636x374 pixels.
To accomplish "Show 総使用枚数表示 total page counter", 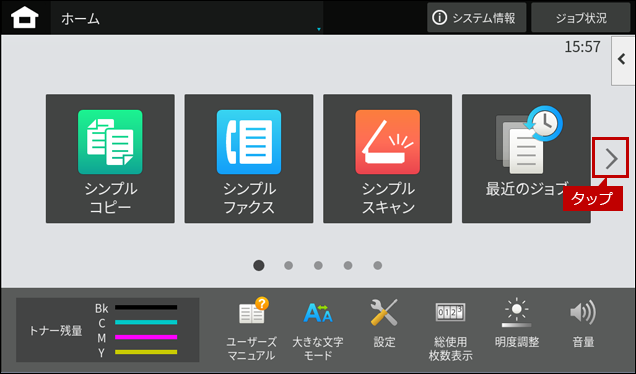I will click(x=450, y=329).
